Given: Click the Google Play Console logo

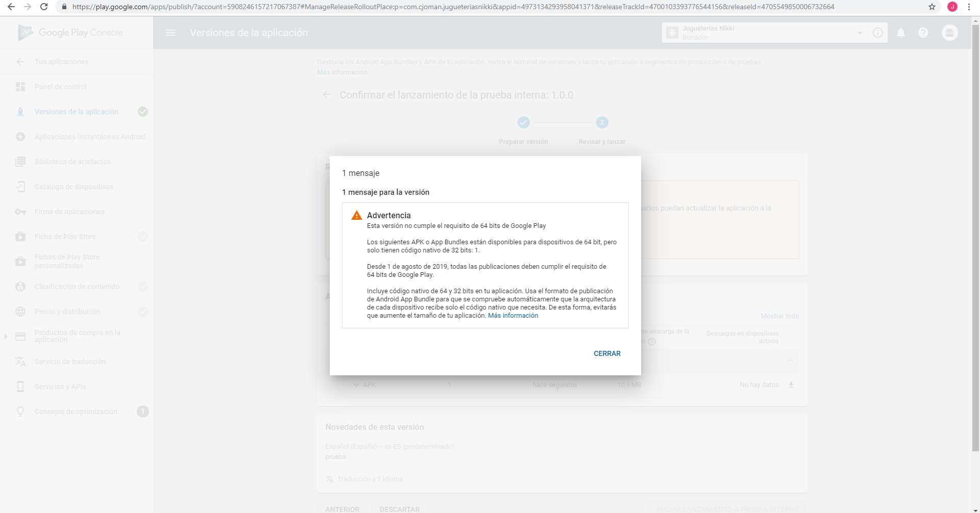Looking at the screenshot, I should (x=70, y=33).
